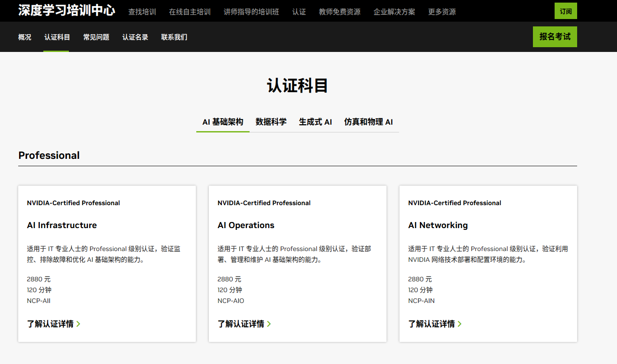Open the 认证 top navigation item
The image size is (617, 364).
[x=299, y=12]
